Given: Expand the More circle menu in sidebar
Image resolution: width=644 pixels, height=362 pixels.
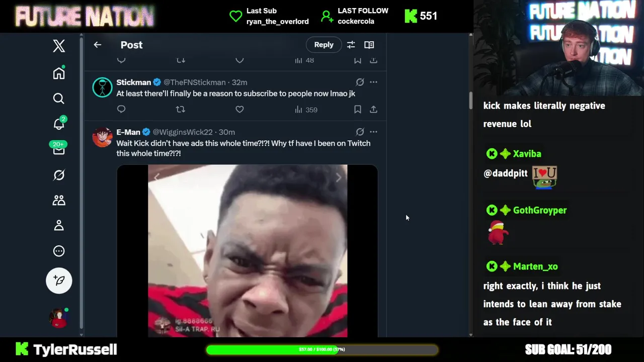Looking at the screenshot, I should point(59,251).
